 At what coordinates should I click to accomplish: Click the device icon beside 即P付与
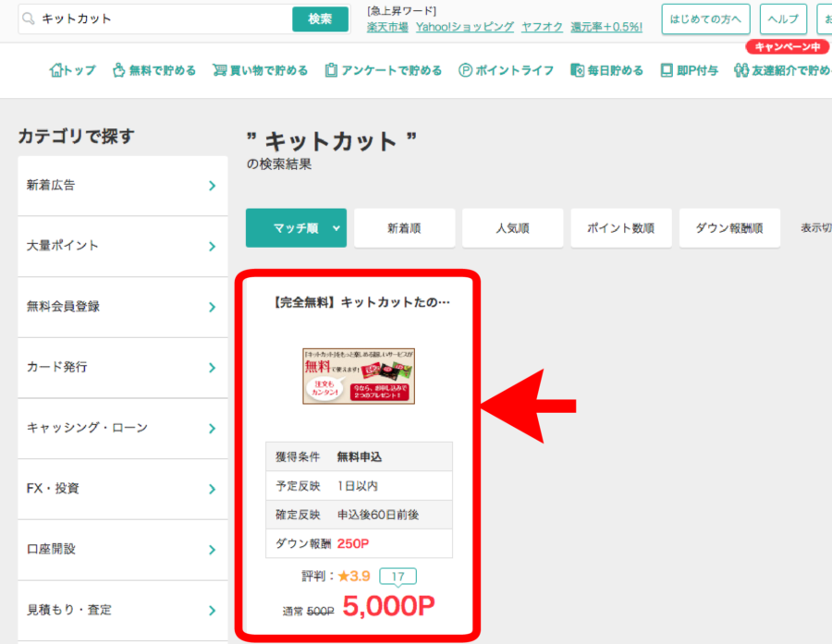(x=667, y=70)
